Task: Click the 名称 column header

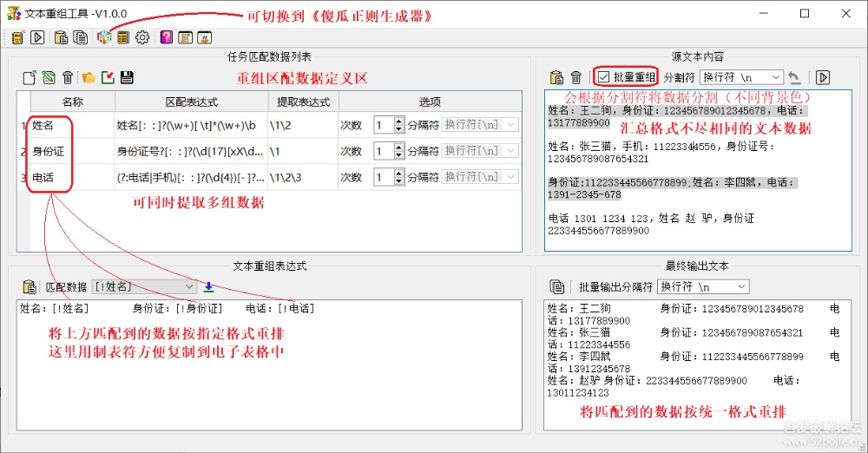Action: [73, 102]
